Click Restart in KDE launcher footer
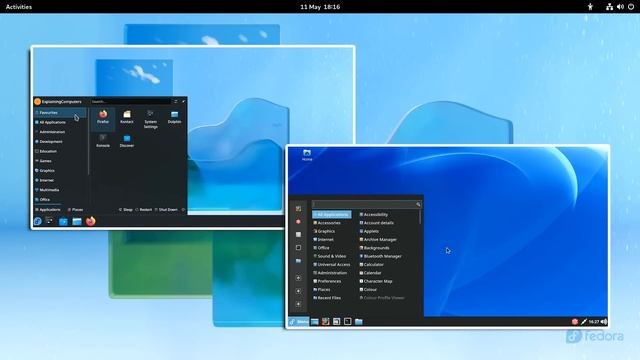The height and width of the screenshot is (360, 640). point(144,209)
